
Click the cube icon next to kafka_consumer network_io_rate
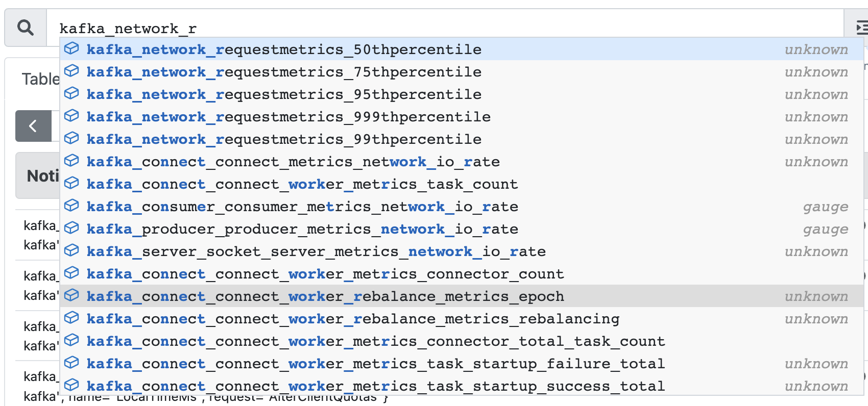click(x=71, y=206)
